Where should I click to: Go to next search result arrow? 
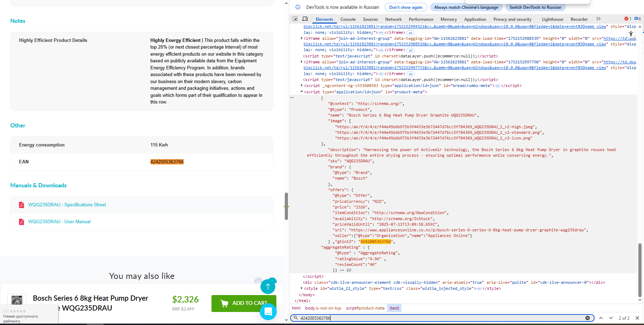(611, 318)
